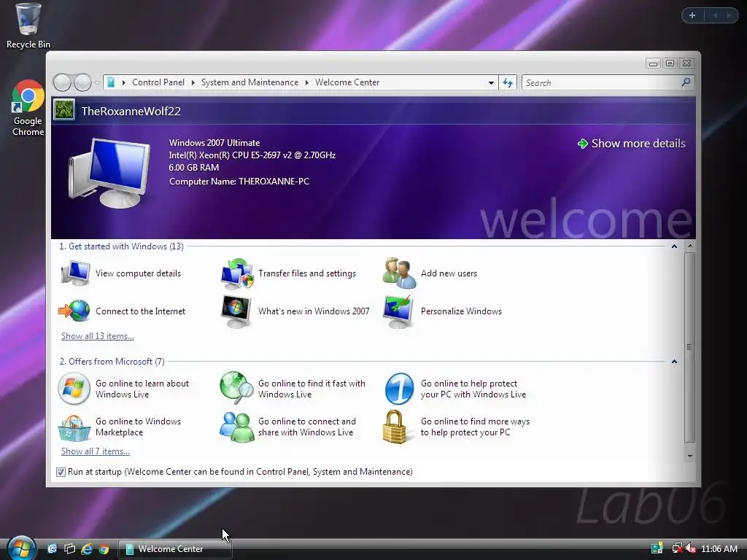Open View computer details icon
The height and width of the screenshot is (560, 747).
tap(76, 273)
